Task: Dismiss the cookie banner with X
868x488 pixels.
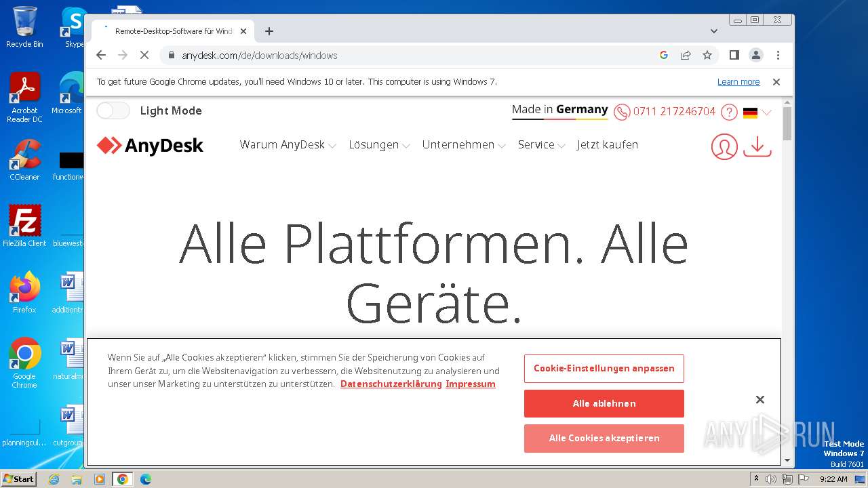Action: click(x=760, y=400)
